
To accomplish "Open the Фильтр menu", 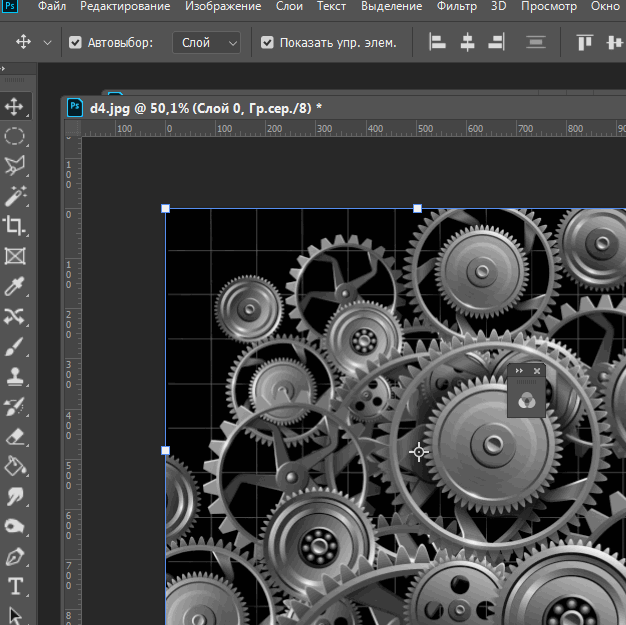I will [x=457, y=6].
